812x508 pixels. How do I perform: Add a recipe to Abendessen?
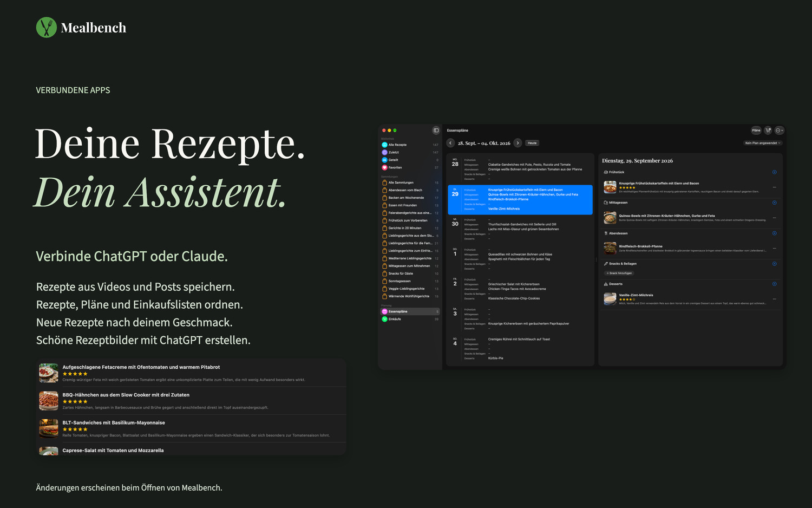[774, 233]
